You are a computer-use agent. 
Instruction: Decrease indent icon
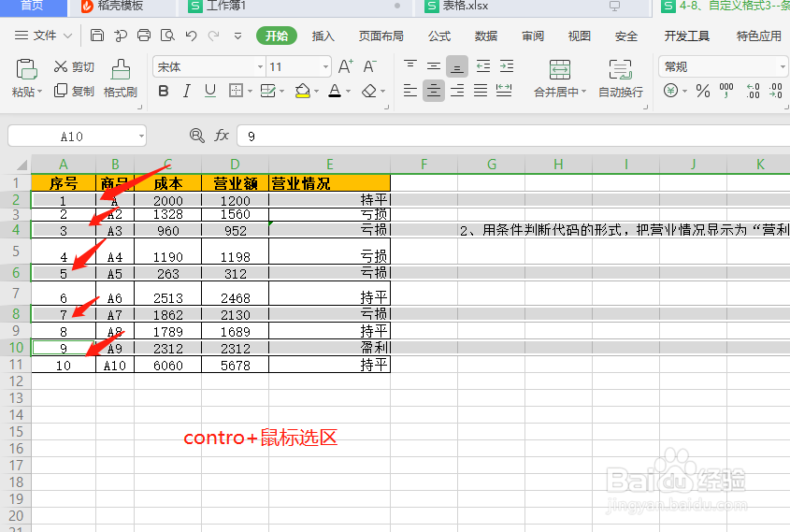click(x=483, y=66)
